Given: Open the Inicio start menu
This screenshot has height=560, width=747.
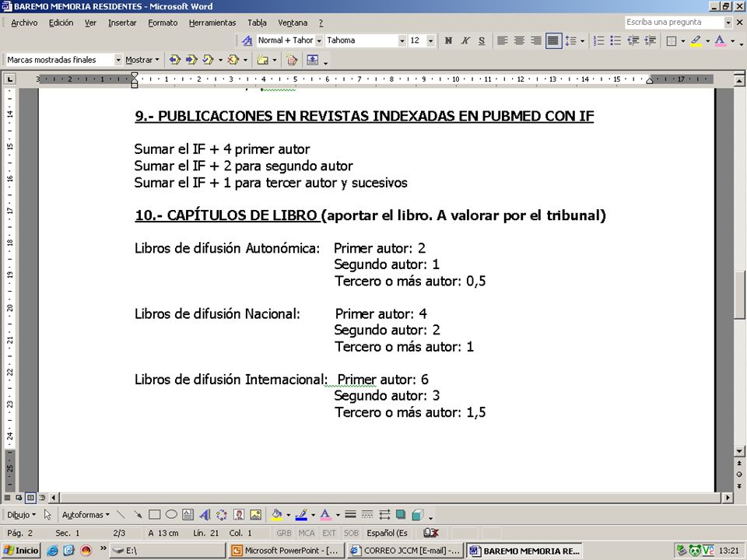Looking at the screenshot, I should click(x=20, y=551).
